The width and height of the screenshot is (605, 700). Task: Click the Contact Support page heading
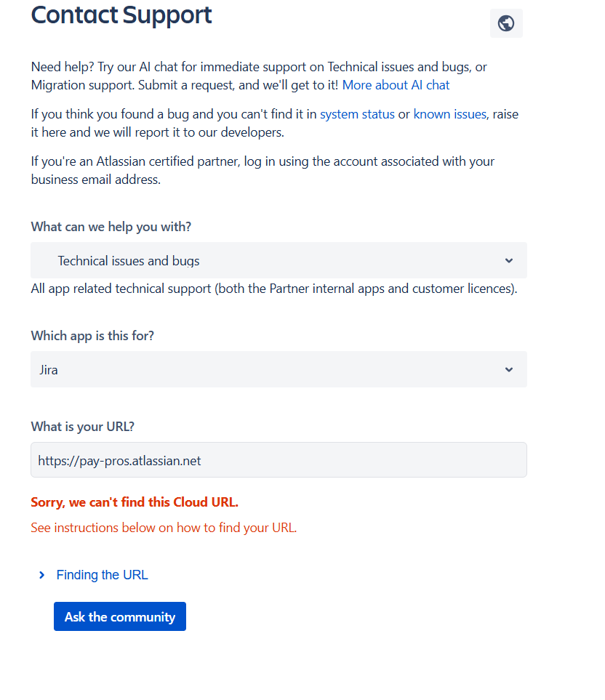(x=121, y=15)
